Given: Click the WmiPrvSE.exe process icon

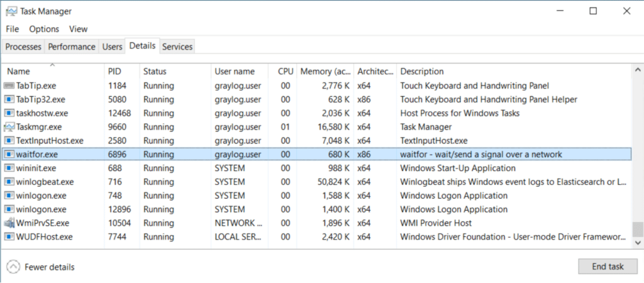Looking at the screenshot, I should pos(9,223).
